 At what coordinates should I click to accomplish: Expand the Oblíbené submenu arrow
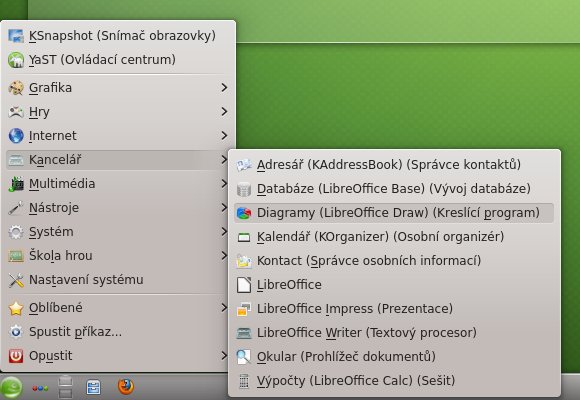(x=224, y=307)
